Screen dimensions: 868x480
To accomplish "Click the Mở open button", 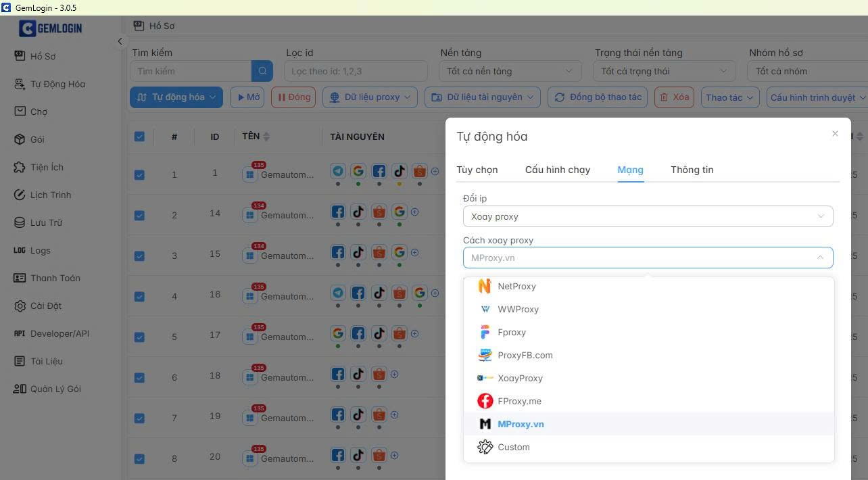I will (247, 97).
